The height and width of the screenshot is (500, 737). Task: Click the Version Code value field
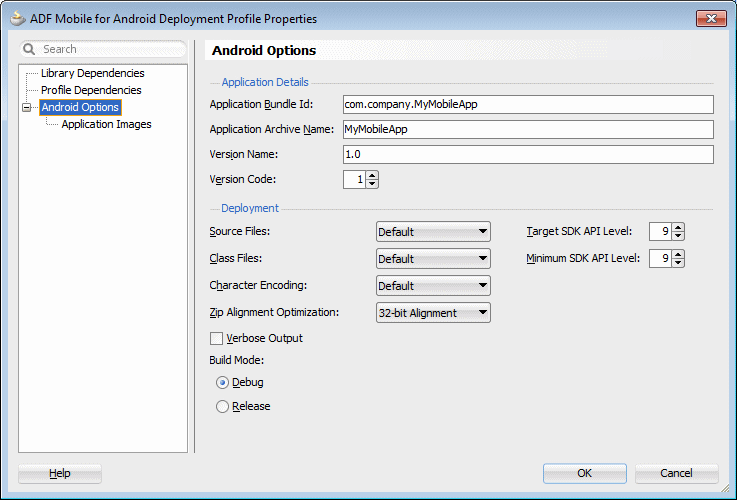click(x=354, y=179)
